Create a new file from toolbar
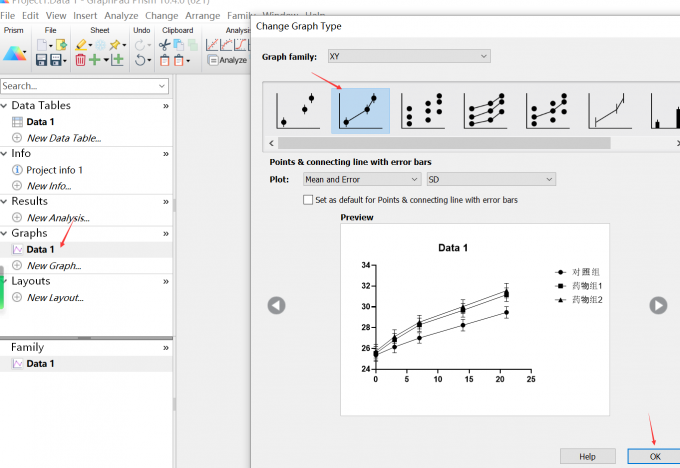This screenshot has width=680, height=468. [42, 45]
